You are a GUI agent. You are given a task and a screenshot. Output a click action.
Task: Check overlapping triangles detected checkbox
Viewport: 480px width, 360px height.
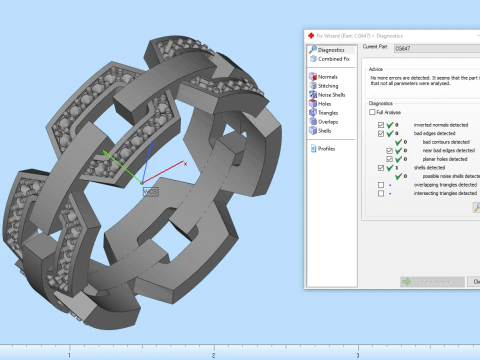coord(381,185)
